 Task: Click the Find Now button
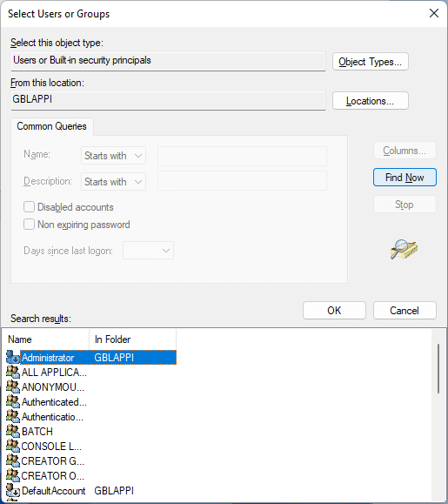click(x=405, y=177)
